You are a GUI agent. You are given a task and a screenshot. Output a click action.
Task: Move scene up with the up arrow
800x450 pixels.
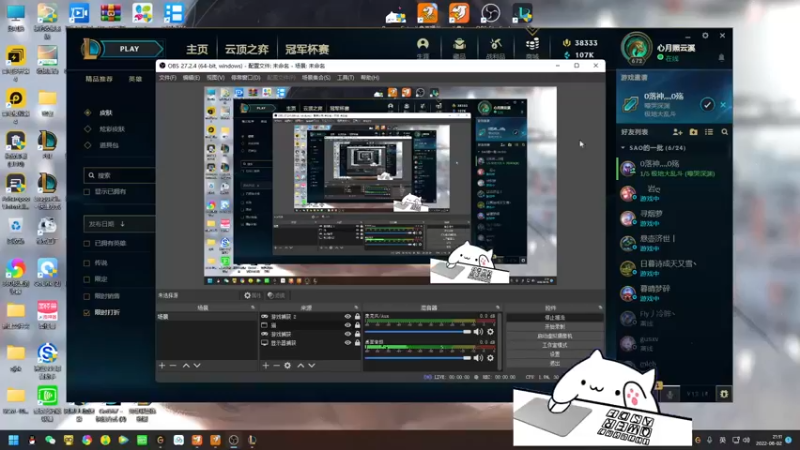(186, 366)
